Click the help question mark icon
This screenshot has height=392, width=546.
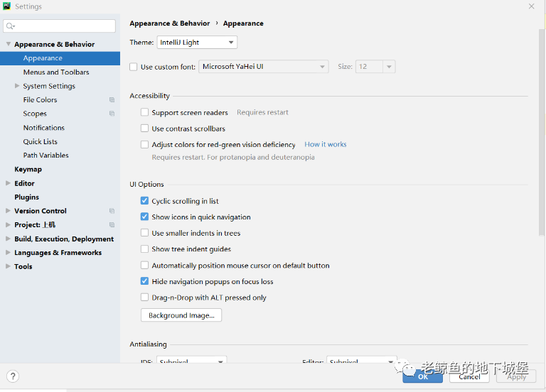pos(13,376)
